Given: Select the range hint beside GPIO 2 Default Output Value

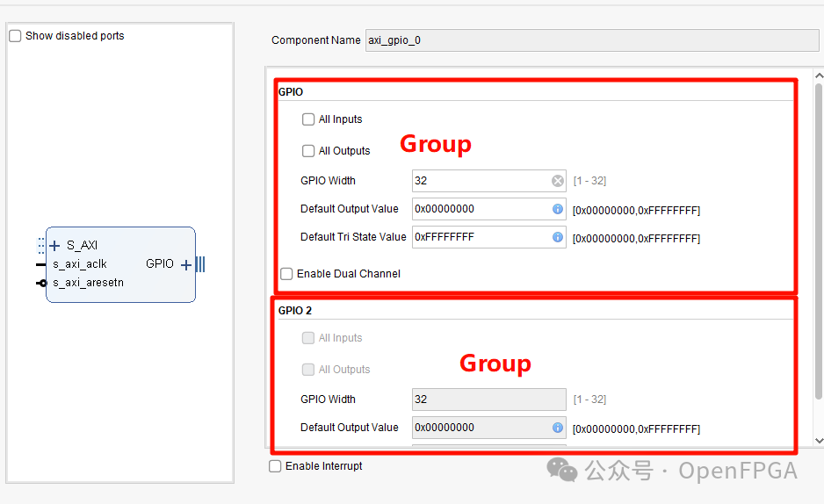Looking at the screenshot, I should pyautogui.click(x=636, y=428).
